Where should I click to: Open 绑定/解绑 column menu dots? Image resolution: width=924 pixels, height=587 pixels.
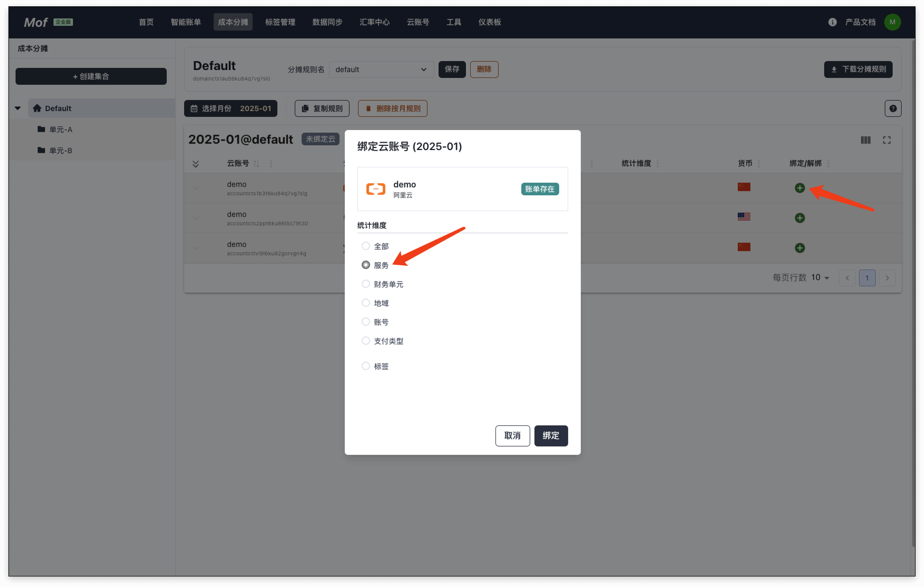[828, 164]
